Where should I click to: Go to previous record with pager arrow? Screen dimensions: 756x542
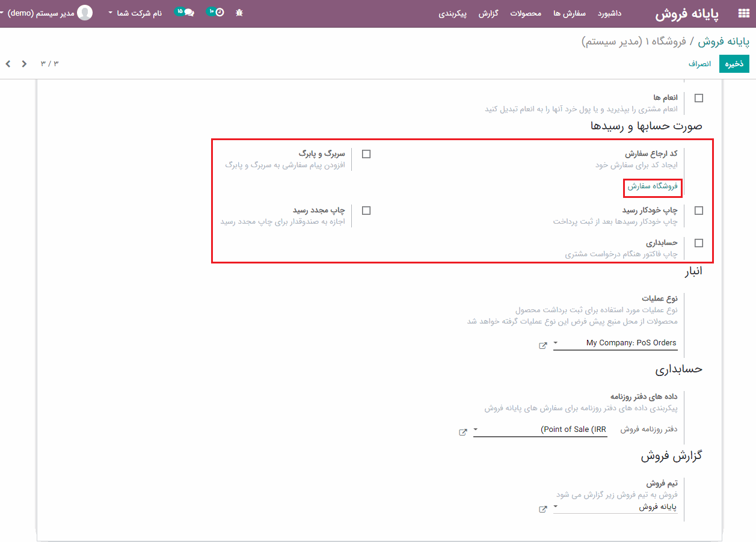[x=24, y=64]
